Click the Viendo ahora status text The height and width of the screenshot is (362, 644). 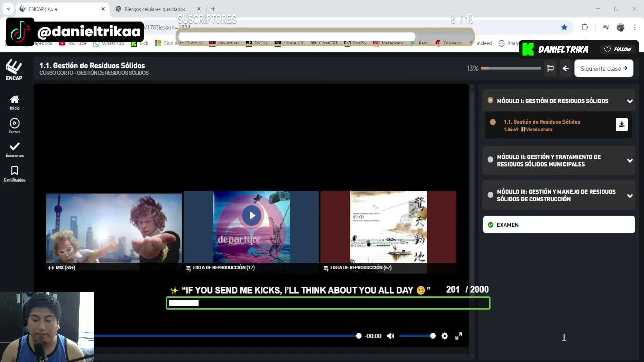click(539, 130)
